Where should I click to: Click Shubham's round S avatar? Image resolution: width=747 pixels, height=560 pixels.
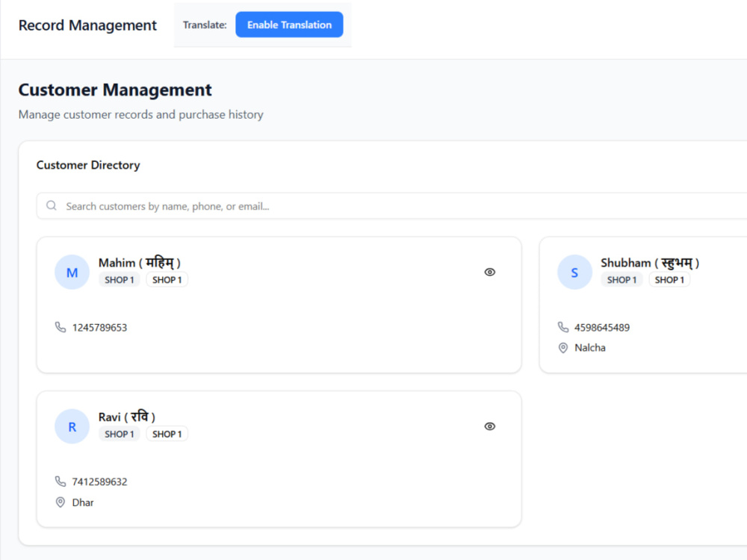click(574, 273)
